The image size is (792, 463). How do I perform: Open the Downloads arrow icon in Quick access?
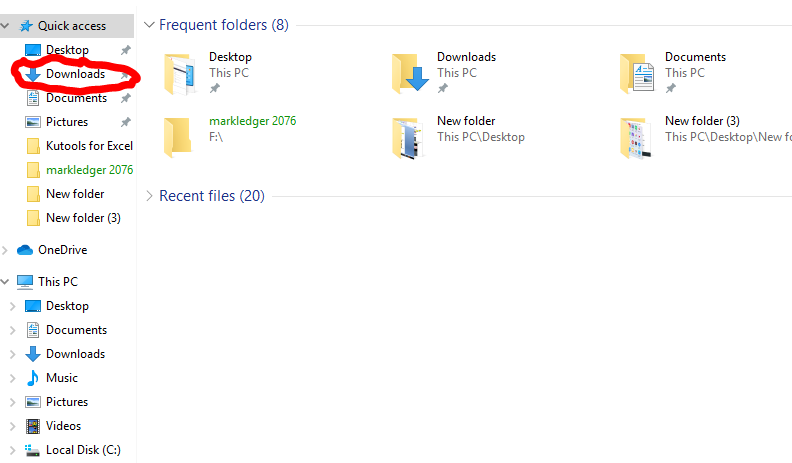click(33, 74)
